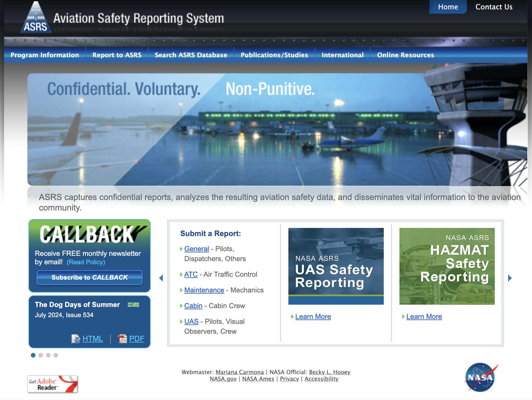Select the second carousel dot
This screenshot has height=400, width=532.
coord(41,355)
